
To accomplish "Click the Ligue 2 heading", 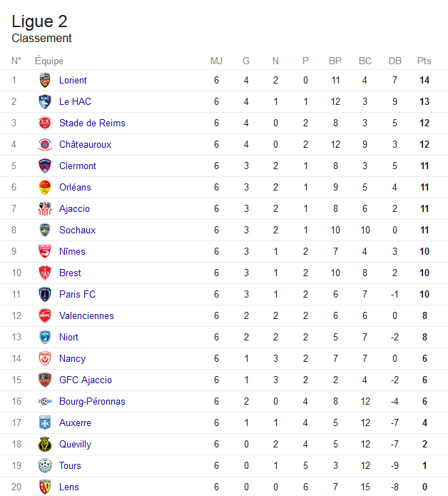I will coord(39,21).
